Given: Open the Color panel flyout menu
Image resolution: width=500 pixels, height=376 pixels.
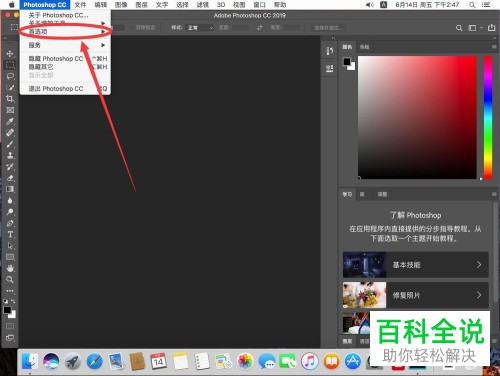Looking at the screenshot, I should pyautogui.click(x=494, y=47).
